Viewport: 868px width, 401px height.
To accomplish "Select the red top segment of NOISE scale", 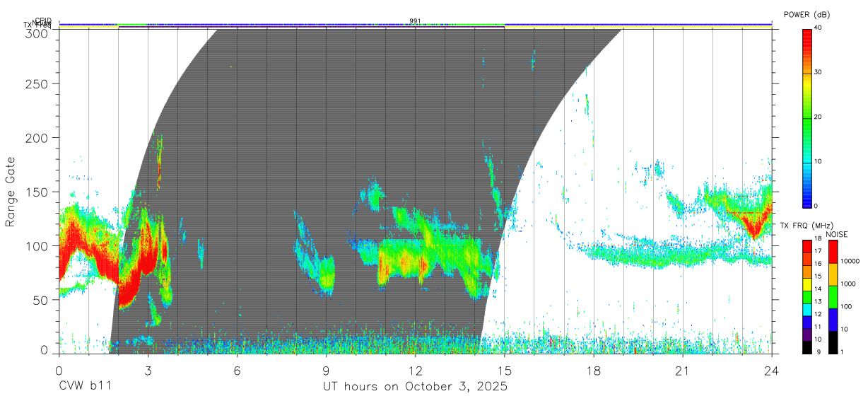I will pos(833,252).
